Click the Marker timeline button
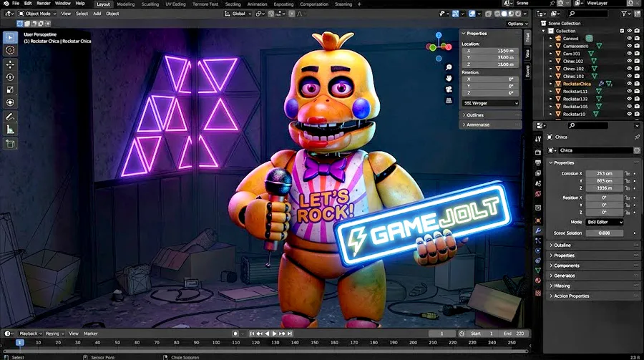The image size is (644, 360). 91,334
